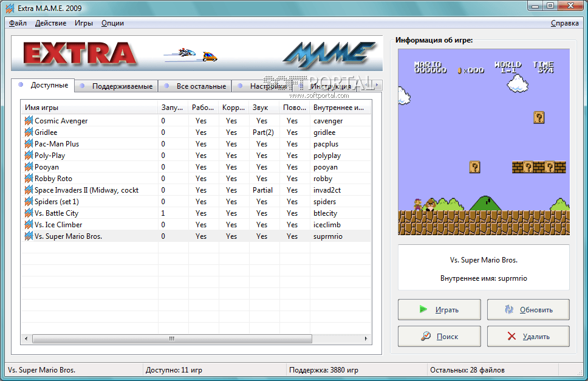Switch to the Настройка tab
The height and width of the screenshot is (381, 588).
pos(262,86)
